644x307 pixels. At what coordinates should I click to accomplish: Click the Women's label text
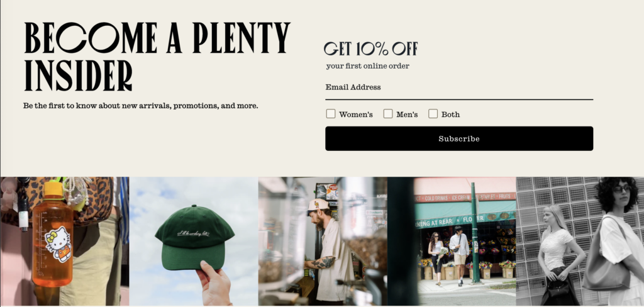[x=356, y=114]
